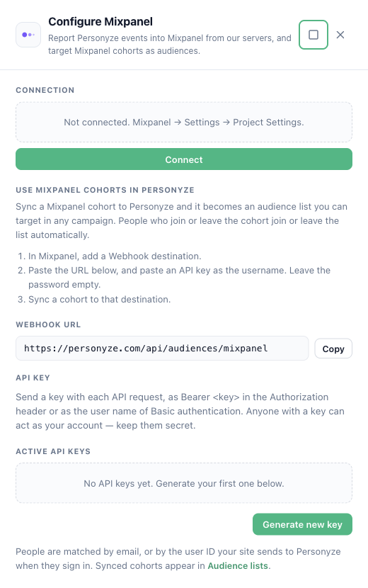This screenshot has height=588, width=368.
Task: Select the webhook URL field
Action: point(162,349)
